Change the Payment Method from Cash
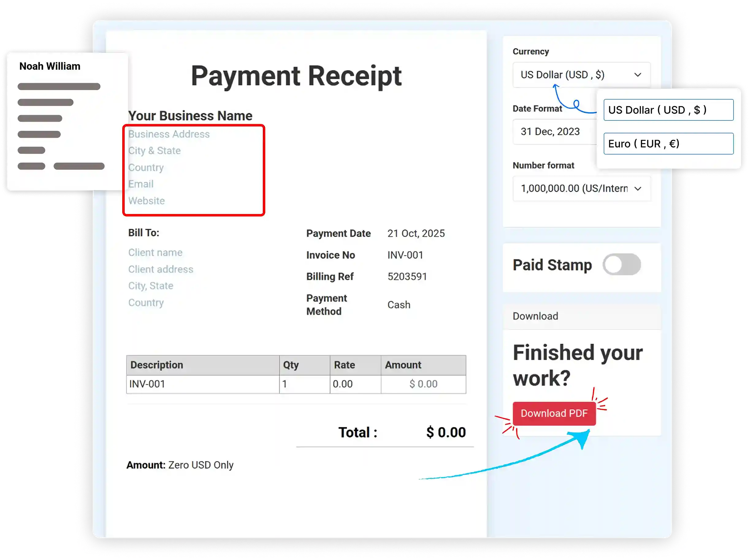Screen dimensions: 749x560 (x=399, y=304)
